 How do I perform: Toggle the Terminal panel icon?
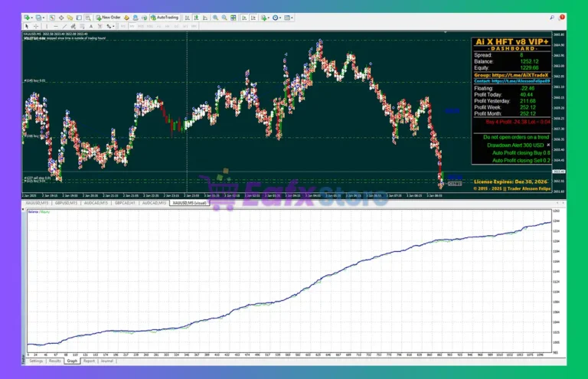coord(79,18)
